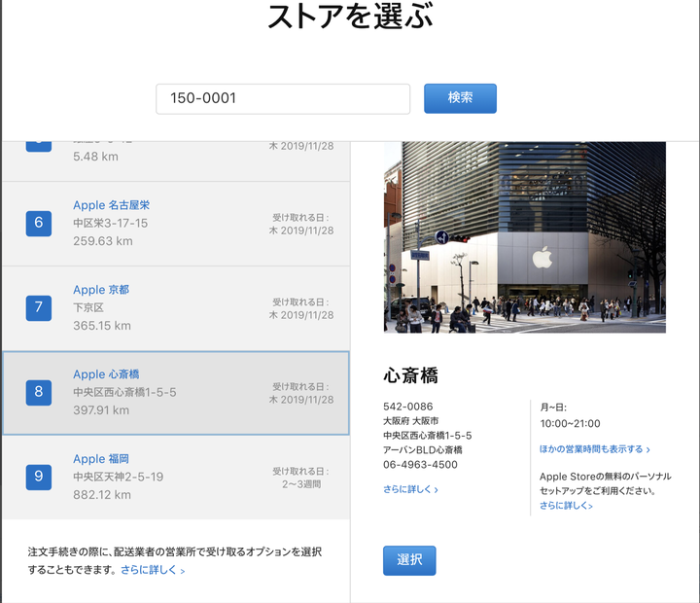Click the ストアを選ぶ page title

tap(350, 17)
